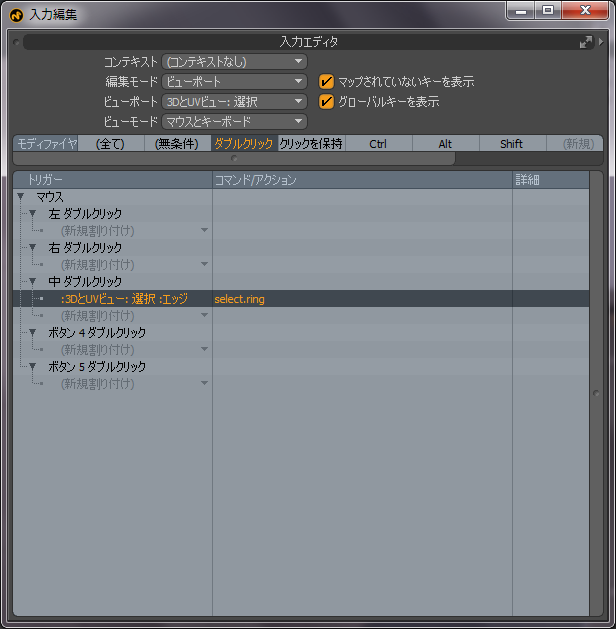Click the vertical scrollbar of the trigger list

click(596, 393)
